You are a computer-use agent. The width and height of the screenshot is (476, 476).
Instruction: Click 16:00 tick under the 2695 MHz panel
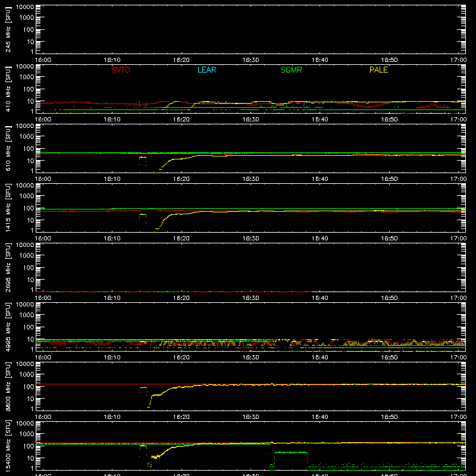43,298
